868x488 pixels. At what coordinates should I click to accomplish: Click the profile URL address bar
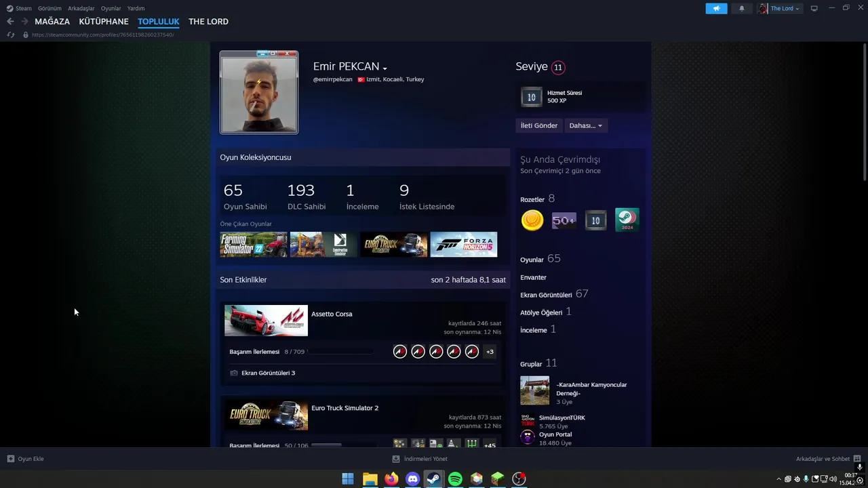(102, 35)
